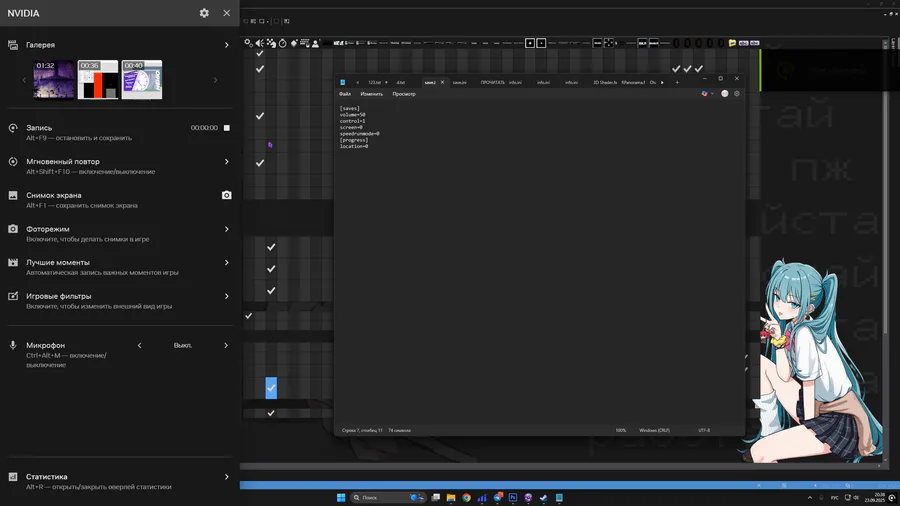This screenshot has height=506, width=900.
Task: Open Steam from the taskbar
Action: coord(543,497)
